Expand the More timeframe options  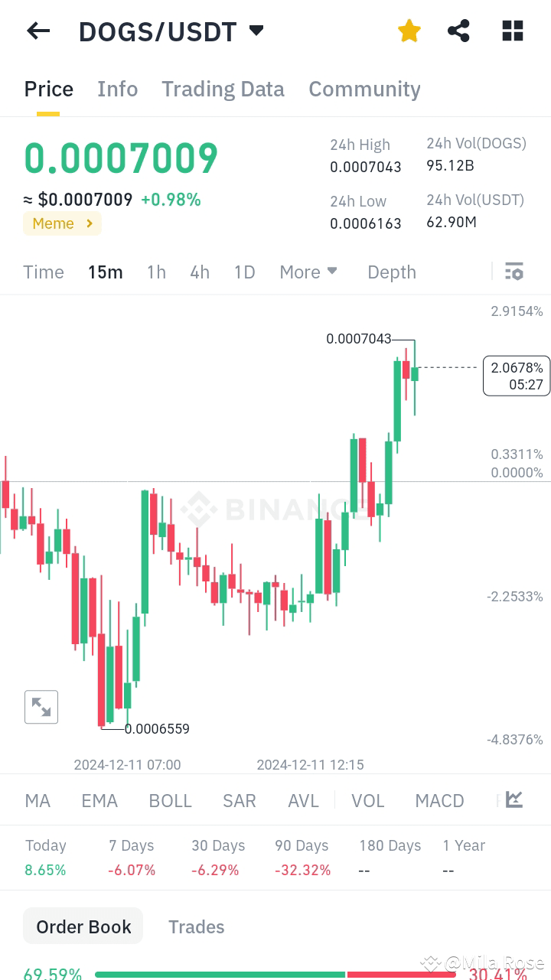point(308,272)
